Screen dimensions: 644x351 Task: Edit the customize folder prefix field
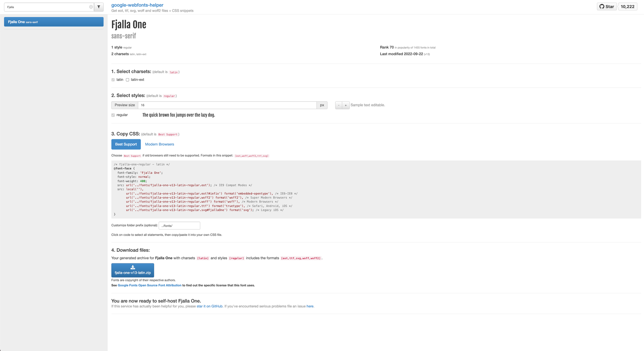pos(179,225)
